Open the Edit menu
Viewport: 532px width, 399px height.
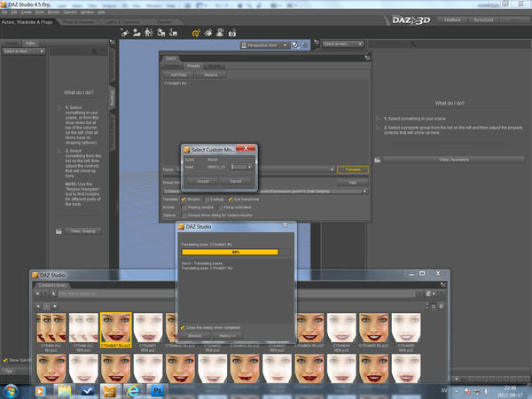[14, 12]
